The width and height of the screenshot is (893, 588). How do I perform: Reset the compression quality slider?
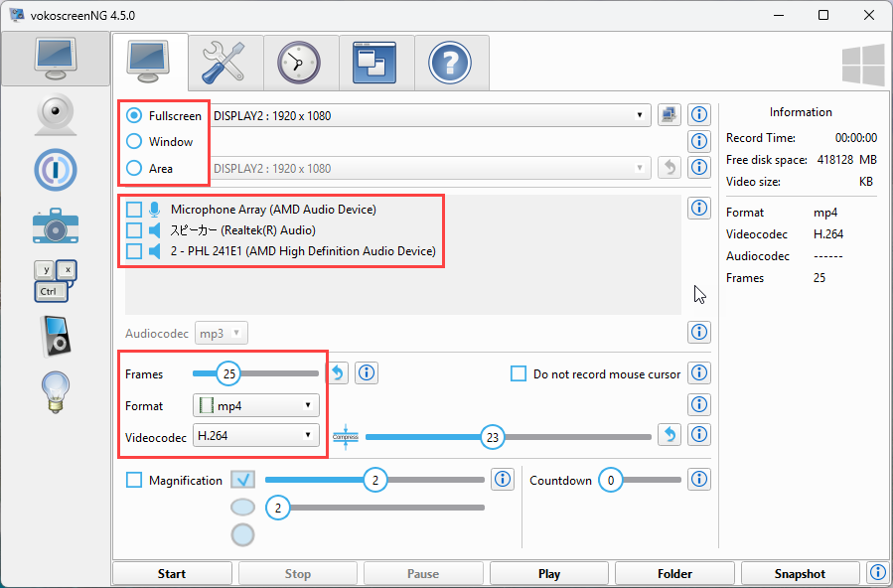[670, 435]
